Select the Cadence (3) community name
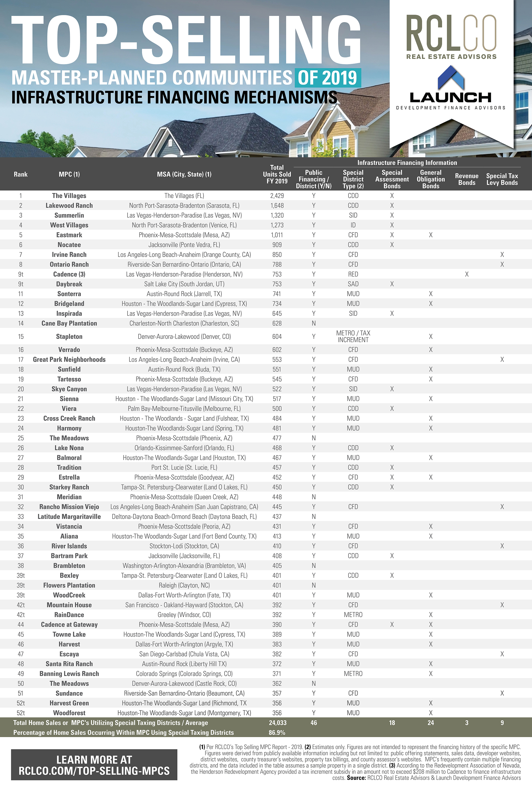 point(69,275)
